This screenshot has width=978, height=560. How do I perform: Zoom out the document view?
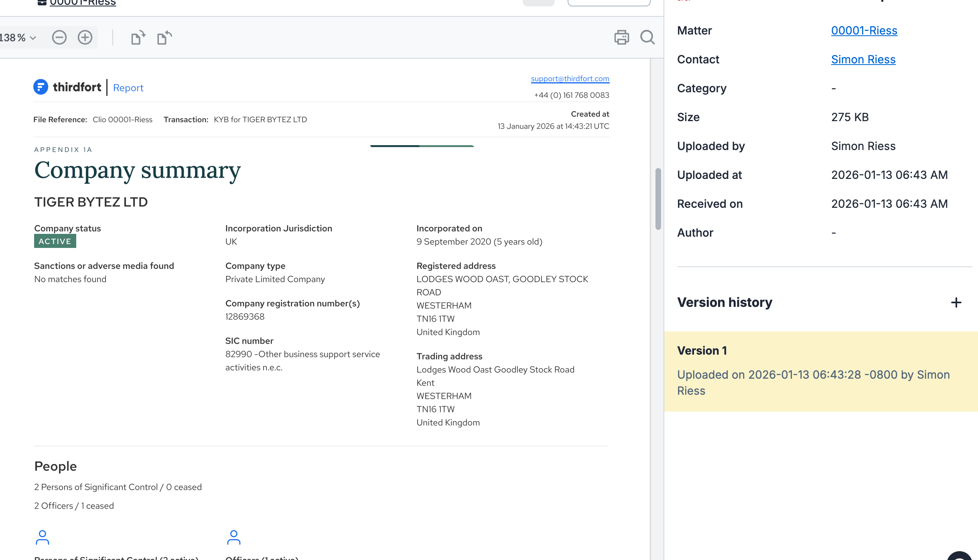pyautogui.click(x=59, y=38)
